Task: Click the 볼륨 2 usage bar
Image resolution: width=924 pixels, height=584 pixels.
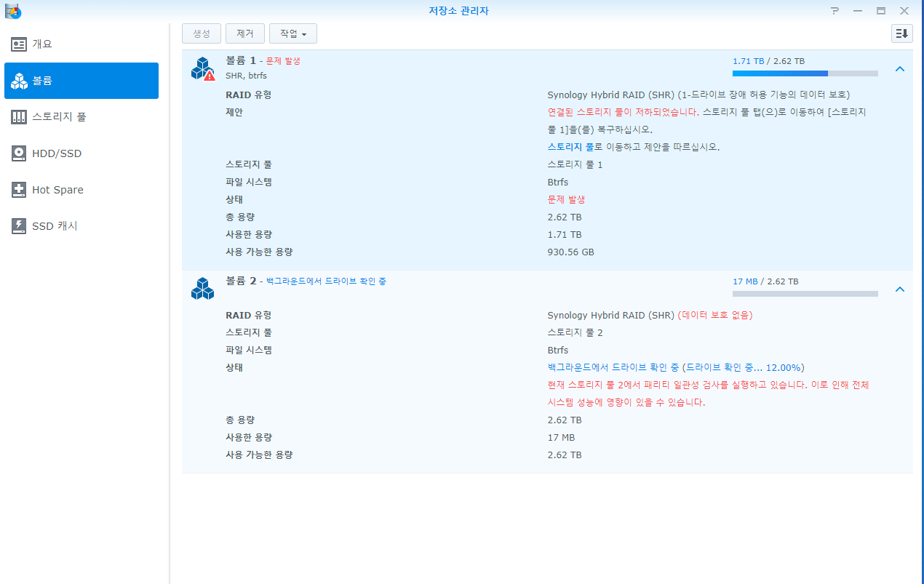Action: click(805, 294)
